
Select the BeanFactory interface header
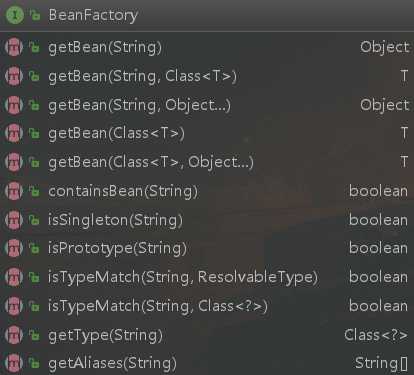[207, 15]
